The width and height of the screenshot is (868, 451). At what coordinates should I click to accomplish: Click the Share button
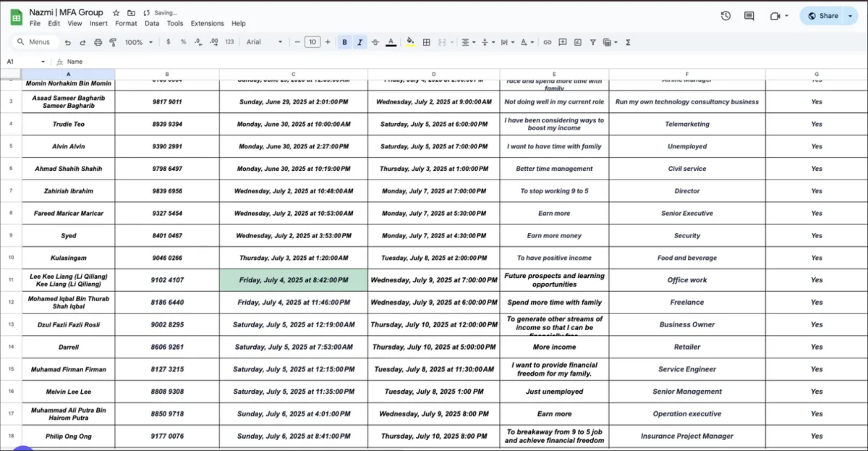point(822,16)
